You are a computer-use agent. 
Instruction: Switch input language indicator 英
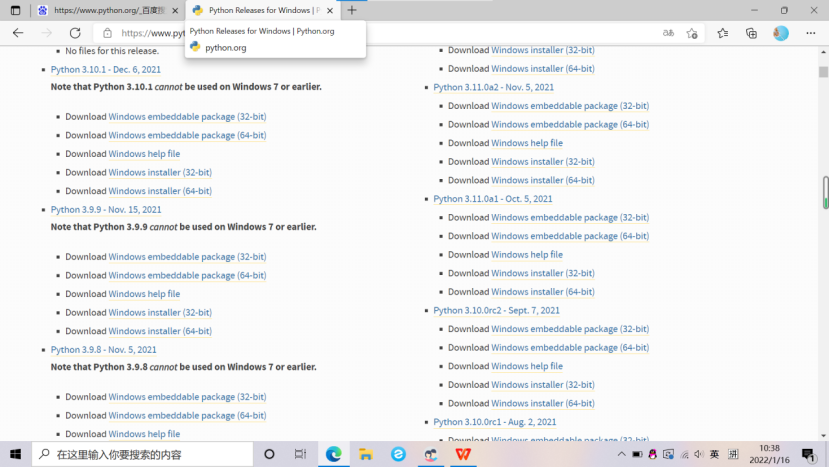pos(715,454)
